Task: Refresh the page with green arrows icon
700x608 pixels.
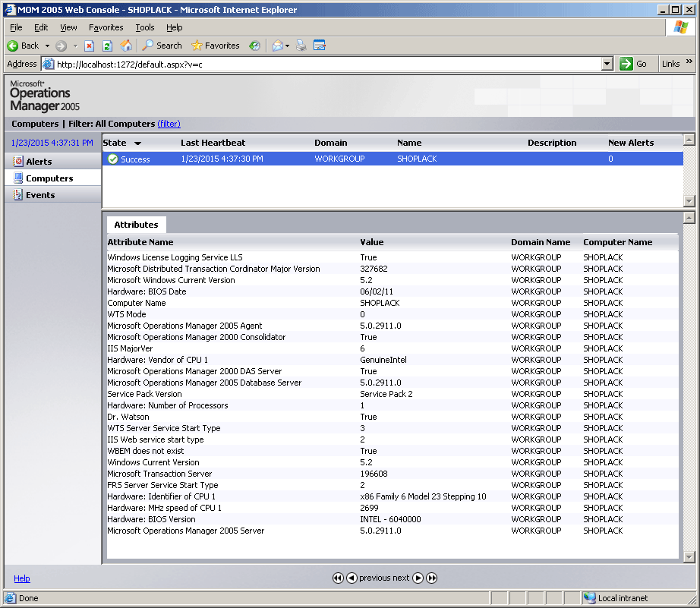Action: click(107, 46)
